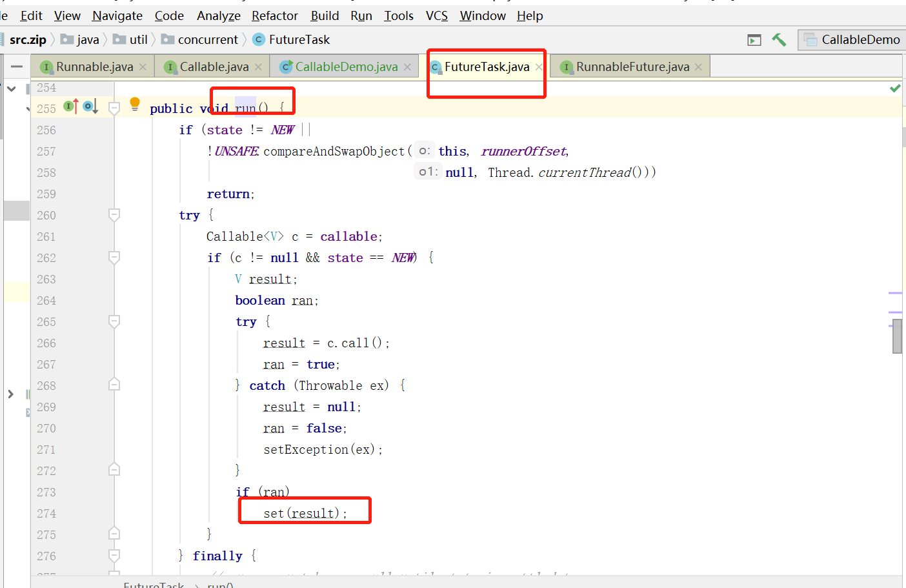906x588 pixels.
Task: Collapse run() method fold at line 255
Action: tap(114, 108)
